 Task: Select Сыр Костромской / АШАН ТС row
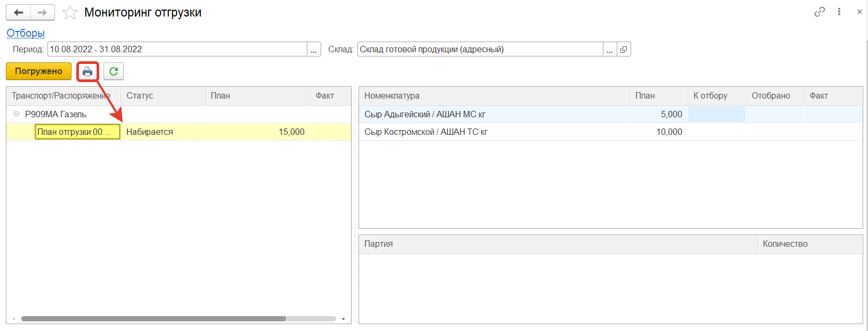click(426, 132)
